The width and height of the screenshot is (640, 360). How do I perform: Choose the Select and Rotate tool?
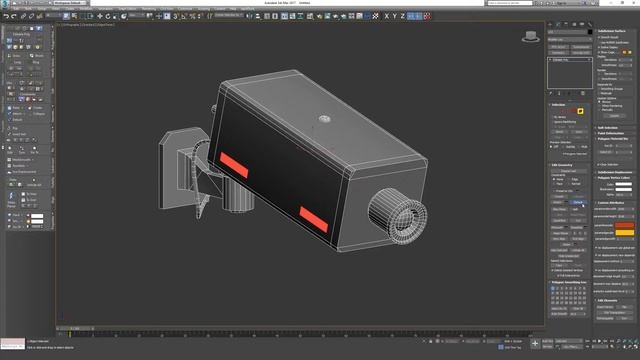pyautogui.click(x=108, y=16)
